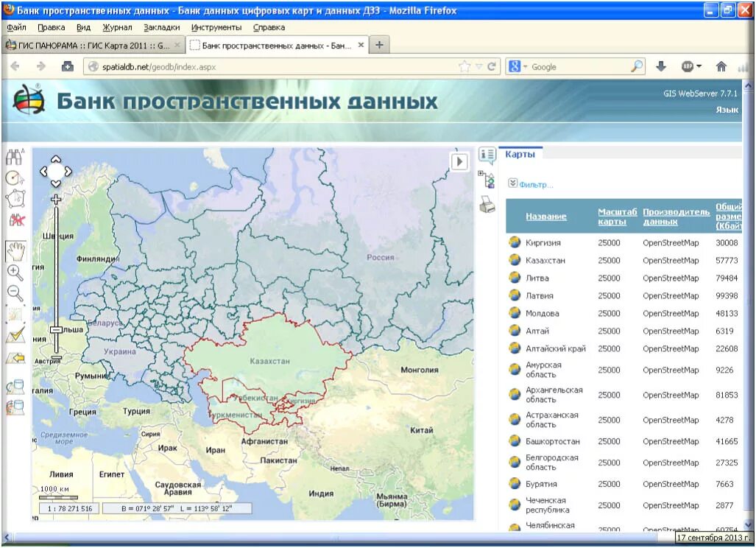Screen dimensions: 756x548
Task: Click the map zoom slider handle
Action: coord(57,329)
